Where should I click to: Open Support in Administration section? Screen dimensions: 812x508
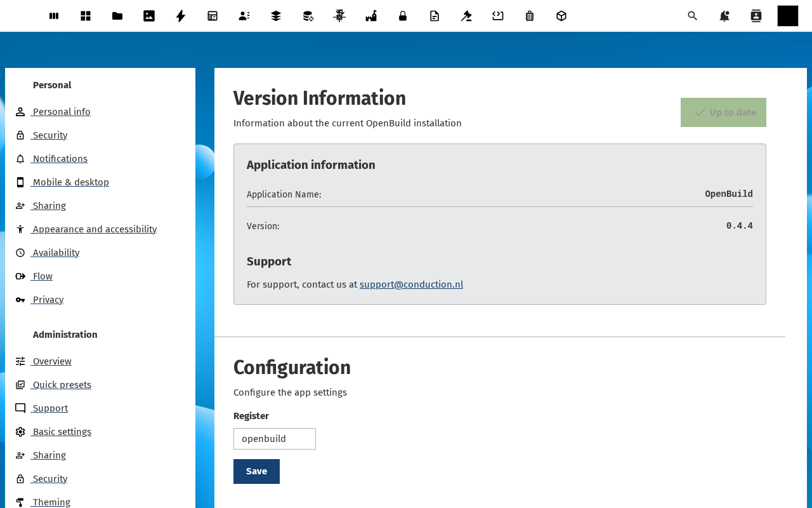(x=50, y=408)
